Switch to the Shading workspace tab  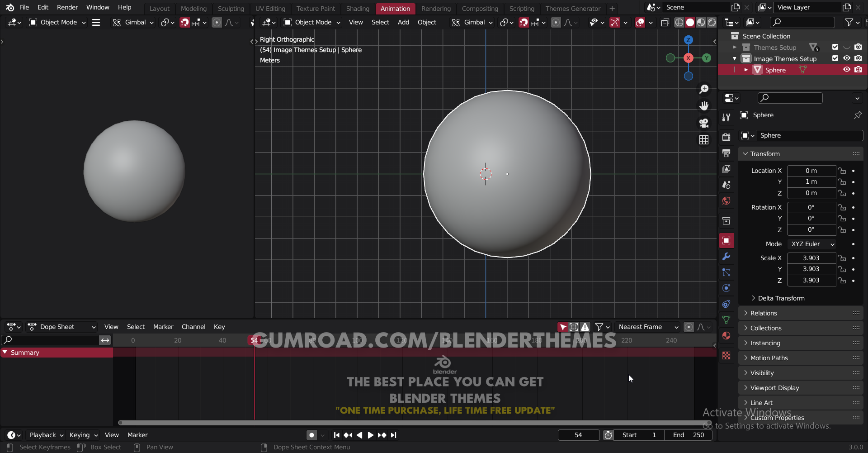(357, 8)
